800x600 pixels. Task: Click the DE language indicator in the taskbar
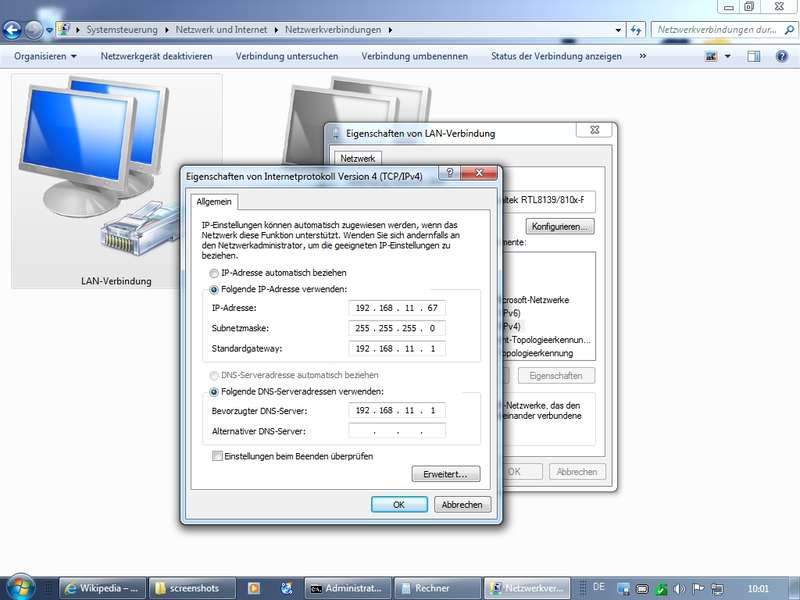pyautogui.click(x=598, y=587)
